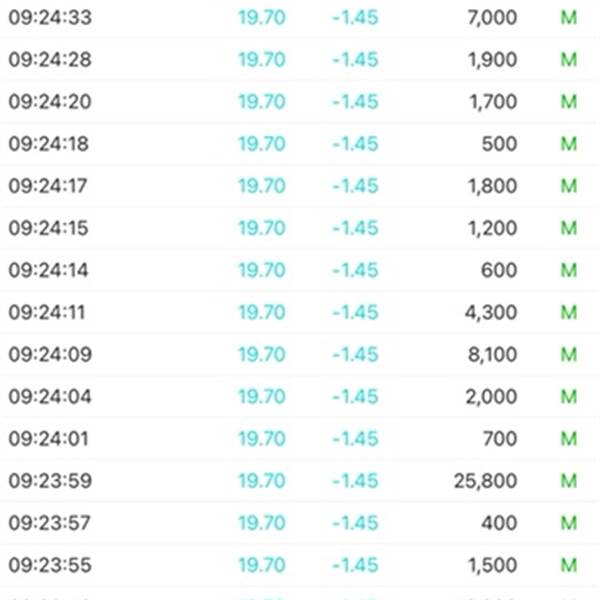Click the 4,300 volume figure
The height and width of the screenshot is (600, 600).
[491, 312]
